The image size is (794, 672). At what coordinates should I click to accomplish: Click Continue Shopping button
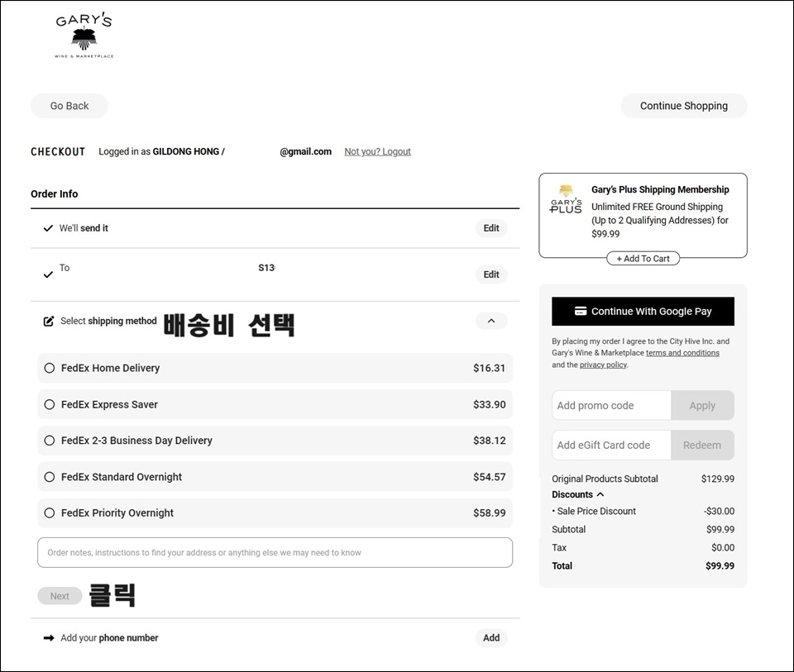click(x=684, y=106)
